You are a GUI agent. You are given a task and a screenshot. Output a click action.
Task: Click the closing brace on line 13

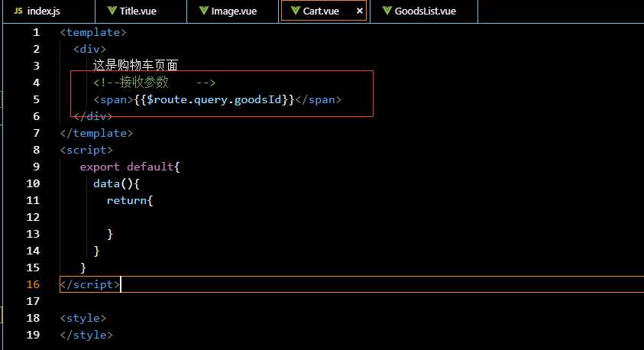coord(110,235)
